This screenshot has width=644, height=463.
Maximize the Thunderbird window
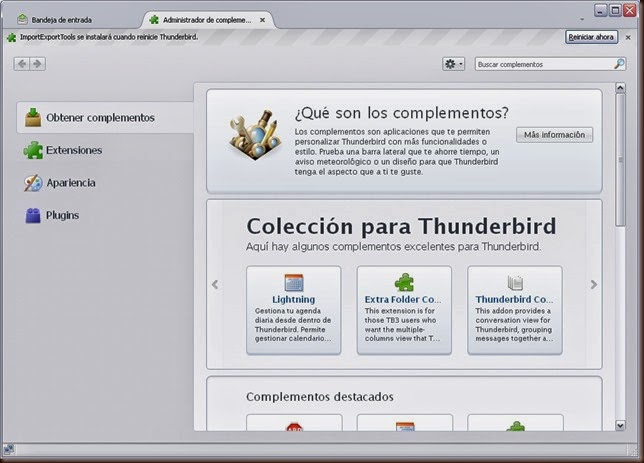tap(615, 10)
